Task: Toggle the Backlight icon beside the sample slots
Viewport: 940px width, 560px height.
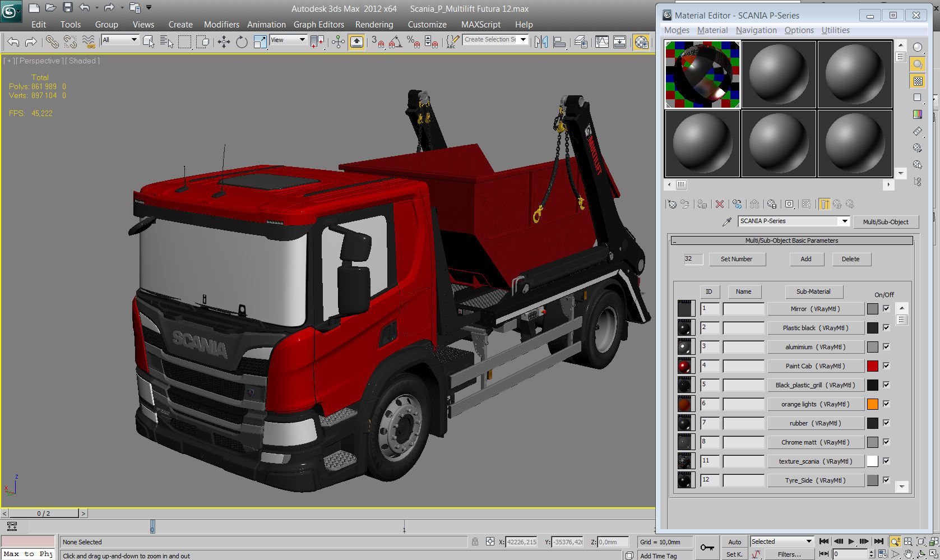Action: click(x=918, y=64)
